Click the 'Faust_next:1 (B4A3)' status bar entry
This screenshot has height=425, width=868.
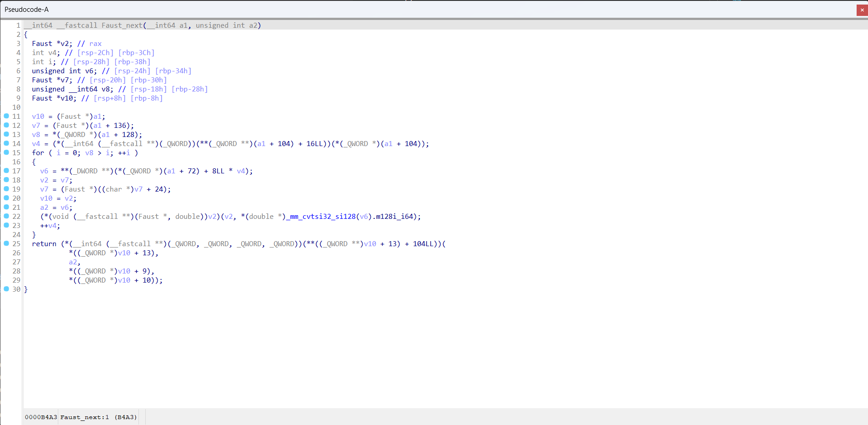point(98,417)
